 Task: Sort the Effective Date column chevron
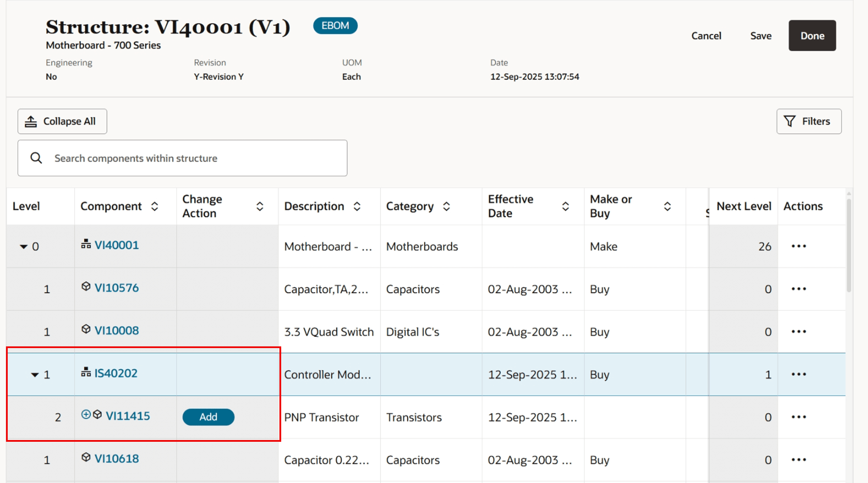[566, 206]
